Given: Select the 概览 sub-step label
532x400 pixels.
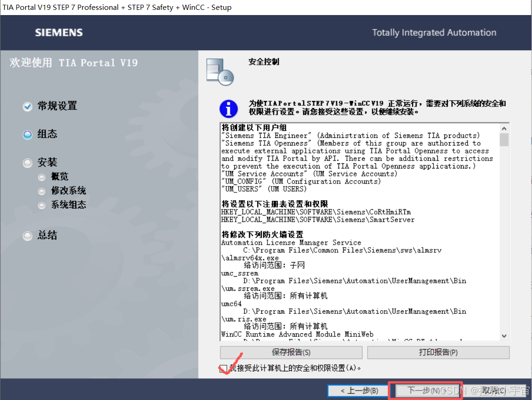Looking at the screenshot, I should tap(60, 176).
